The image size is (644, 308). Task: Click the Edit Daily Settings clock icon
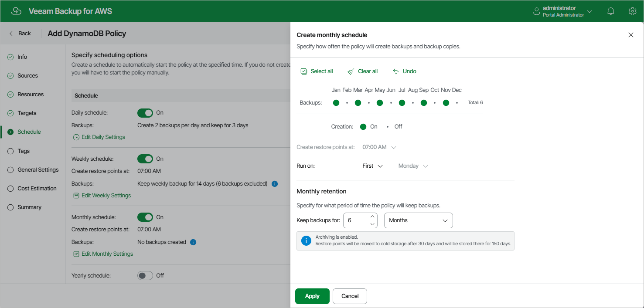pos(76,137)
